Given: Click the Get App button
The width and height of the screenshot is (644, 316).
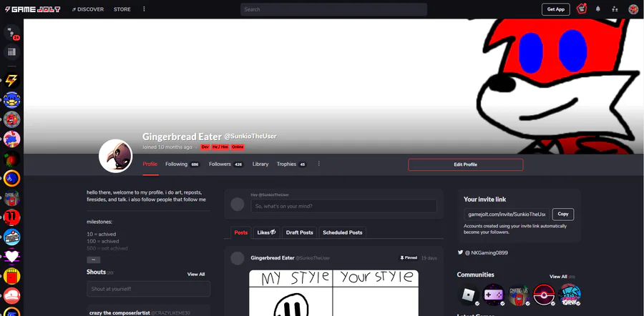Looking at the screenshot, I should pos(556,9).
